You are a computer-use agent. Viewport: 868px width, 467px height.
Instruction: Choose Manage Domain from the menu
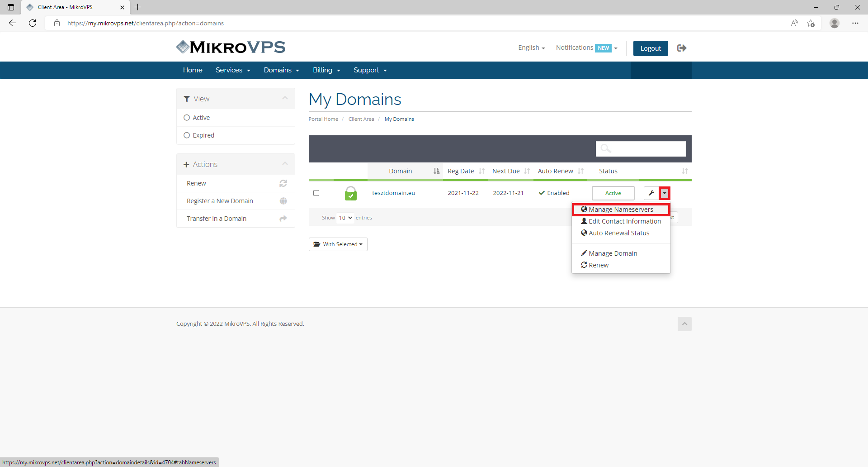(621, 253)
